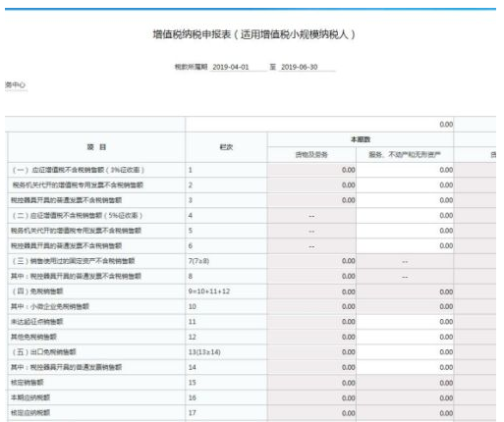Click the 栏次 column header
The width and height of the screenshot is (504, 422).
pos(226,147)
